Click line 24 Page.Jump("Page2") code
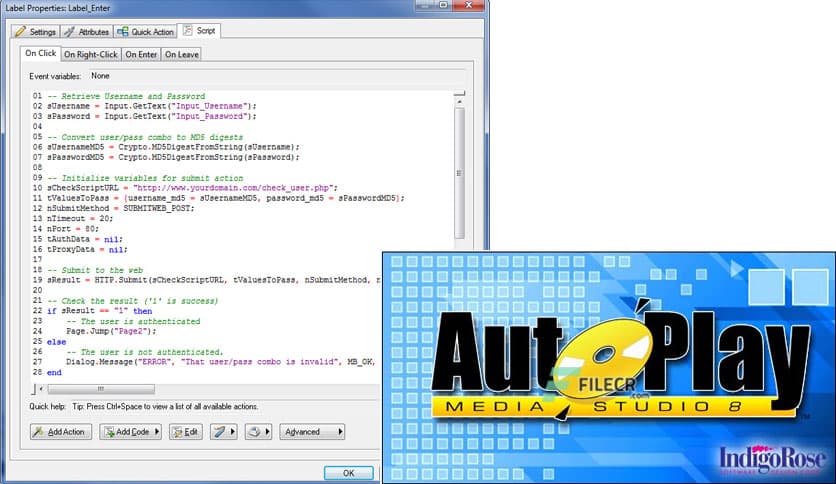Viewport: 836px width, 484px height. (x=111, y=331)
